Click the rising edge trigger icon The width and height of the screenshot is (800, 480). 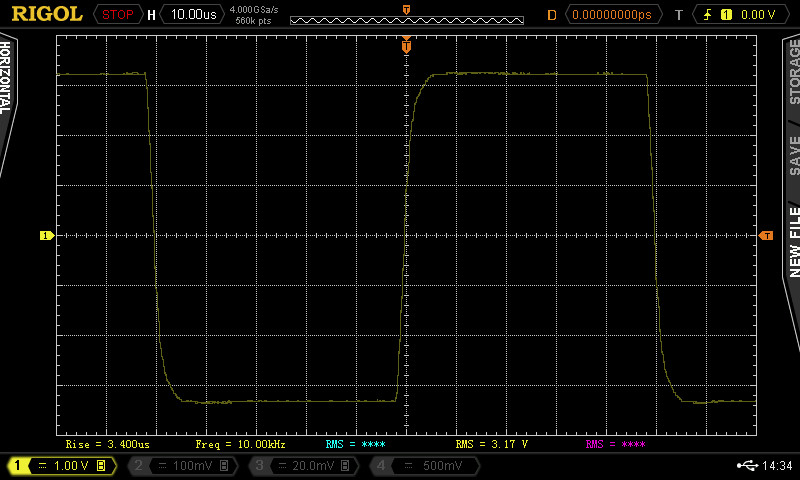click(706, 14)
